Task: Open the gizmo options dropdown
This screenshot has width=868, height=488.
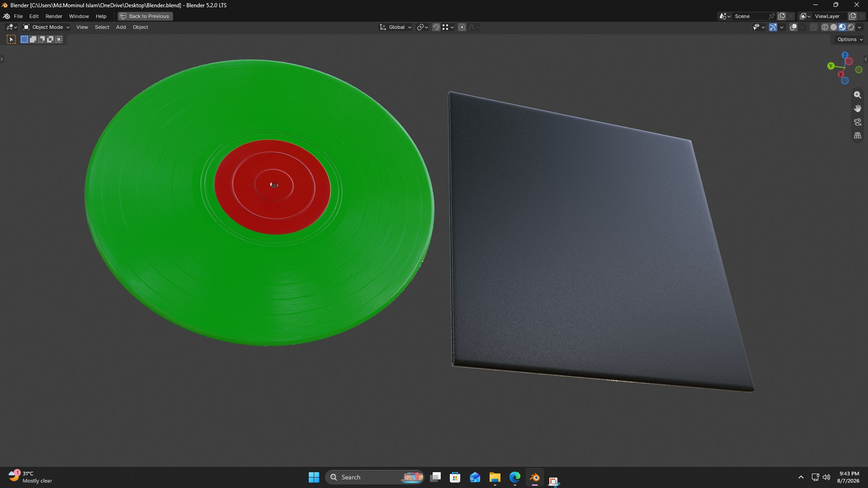Action: 782,27
